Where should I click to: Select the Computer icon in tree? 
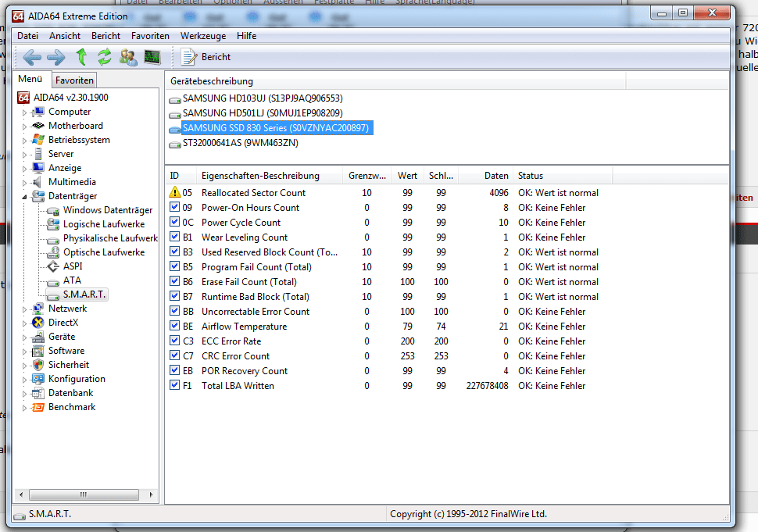coord(38,112)
